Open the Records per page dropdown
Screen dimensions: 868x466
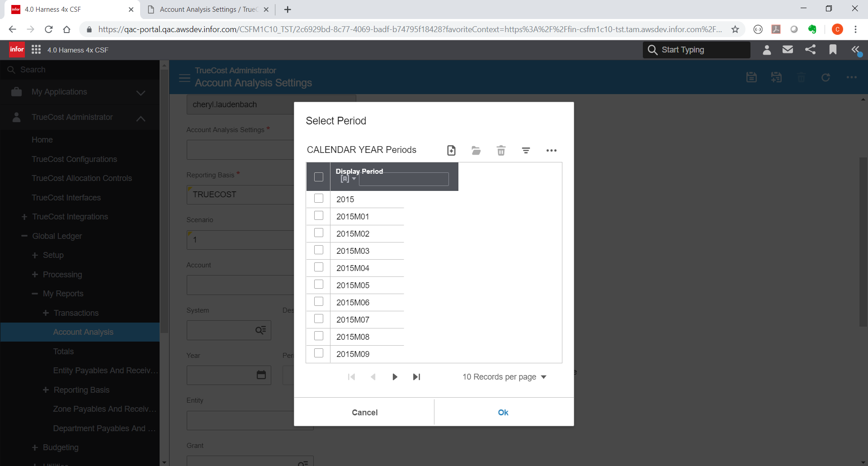pyautogui.click(x=504, y=377)
